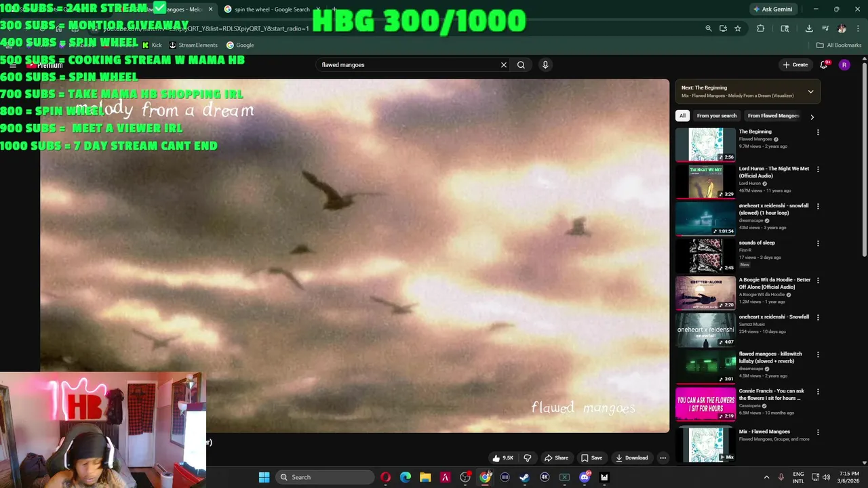This screenshot has width=868, height=488.
Task: Open Lord Huron The Night We Met title
Action: [x=774, y=172]
